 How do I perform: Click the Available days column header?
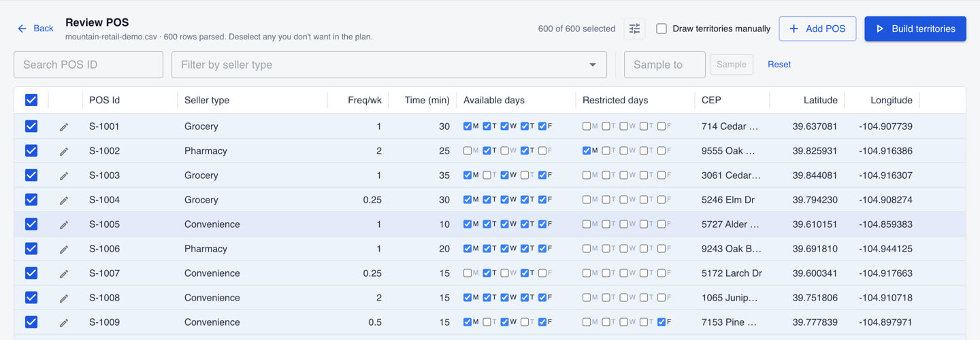[494, 100]
